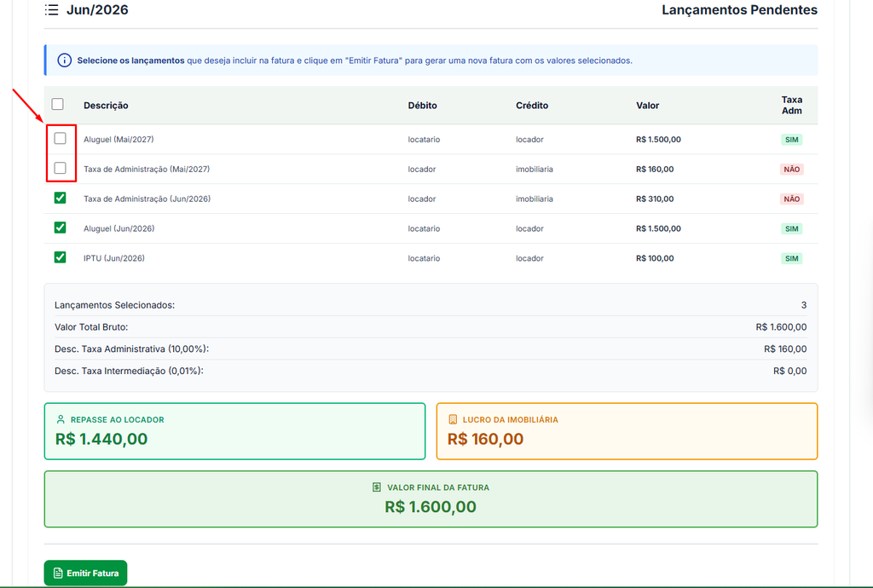Click Taxa de Administração (Jun/2026) description

pyautogui.click(x=147, y=199)
